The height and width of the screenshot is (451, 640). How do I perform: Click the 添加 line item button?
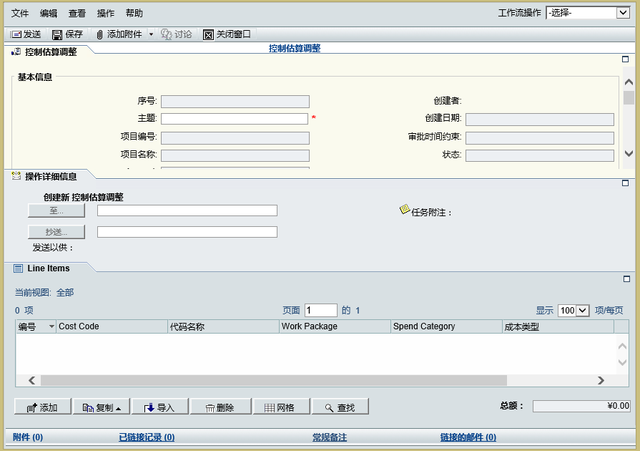click(42, 407)
